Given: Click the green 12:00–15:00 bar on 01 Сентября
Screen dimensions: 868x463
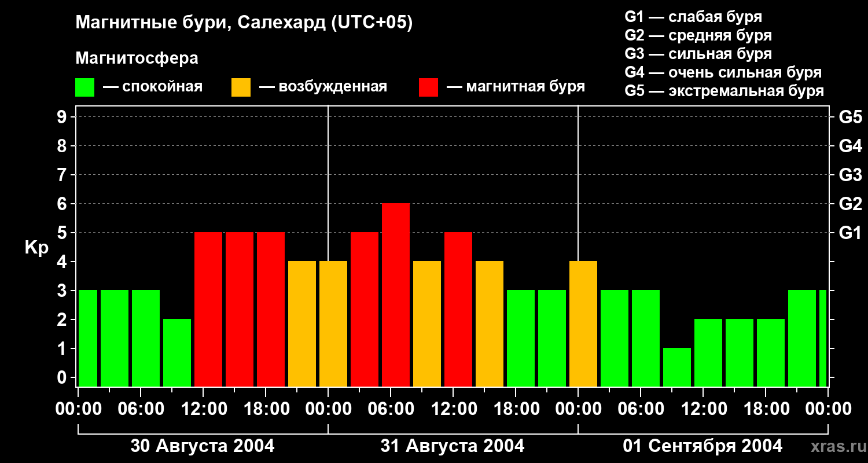Looking at the screenshot, I should [708, 353].
